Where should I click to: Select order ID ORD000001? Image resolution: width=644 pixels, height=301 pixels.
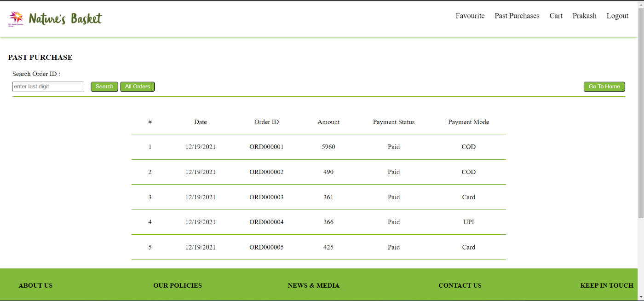click(266, 147)
